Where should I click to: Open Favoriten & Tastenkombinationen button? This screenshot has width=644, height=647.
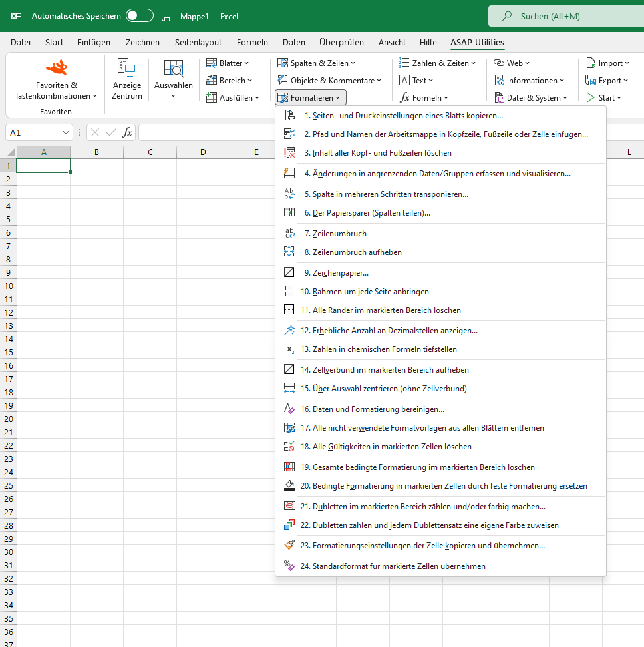(x=56, y=79)
